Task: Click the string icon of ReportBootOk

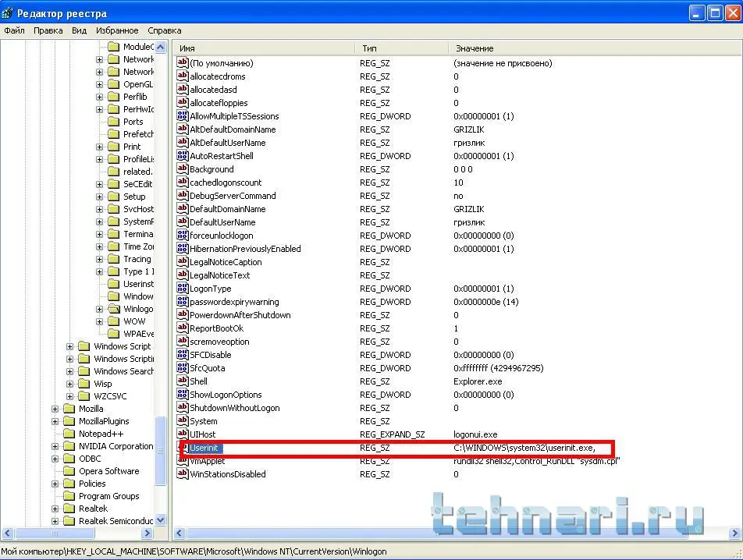Action: point(183,328)
